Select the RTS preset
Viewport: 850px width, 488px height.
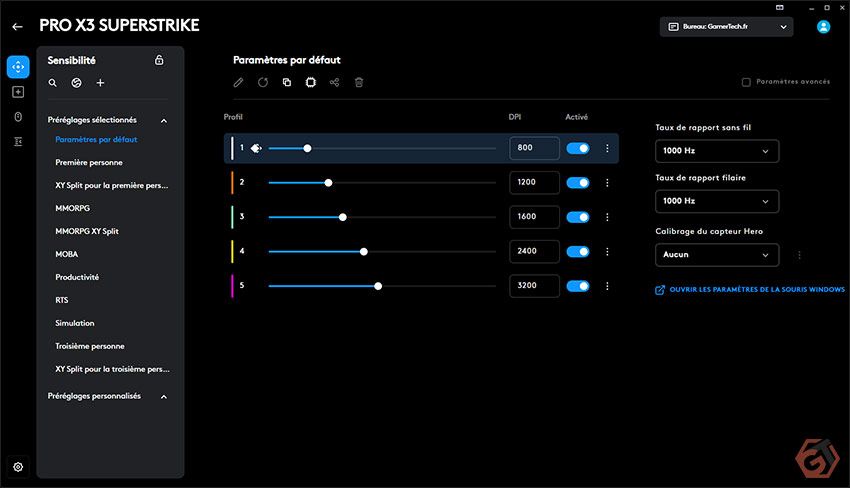coord(62,300)
